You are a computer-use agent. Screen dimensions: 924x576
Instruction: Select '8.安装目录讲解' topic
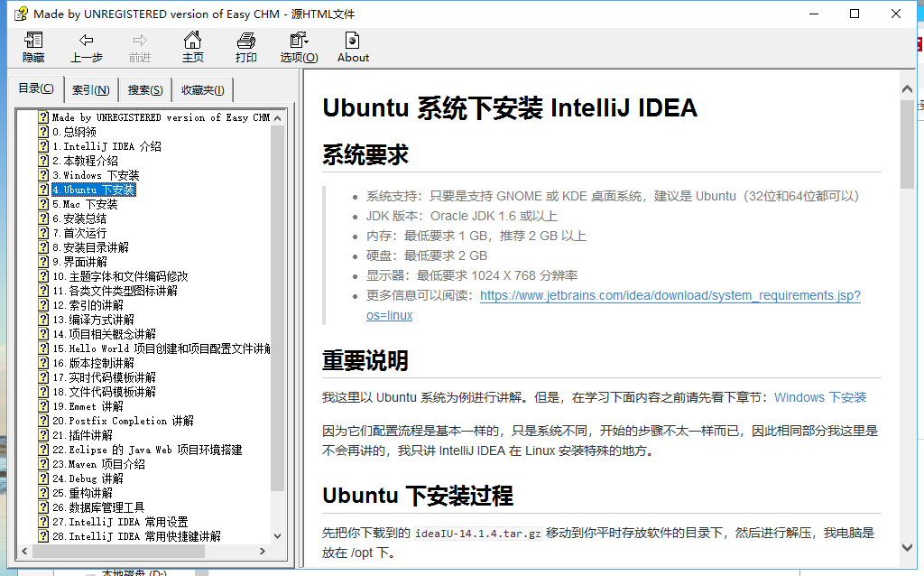(x=90, y=247)
